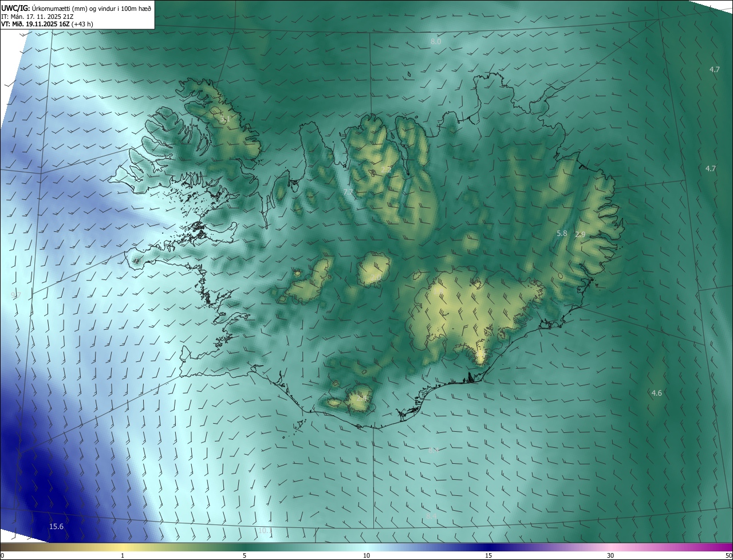Click the 3.1 value label over the Westfjords
The image size is (733, 560).
pos(224,119)
